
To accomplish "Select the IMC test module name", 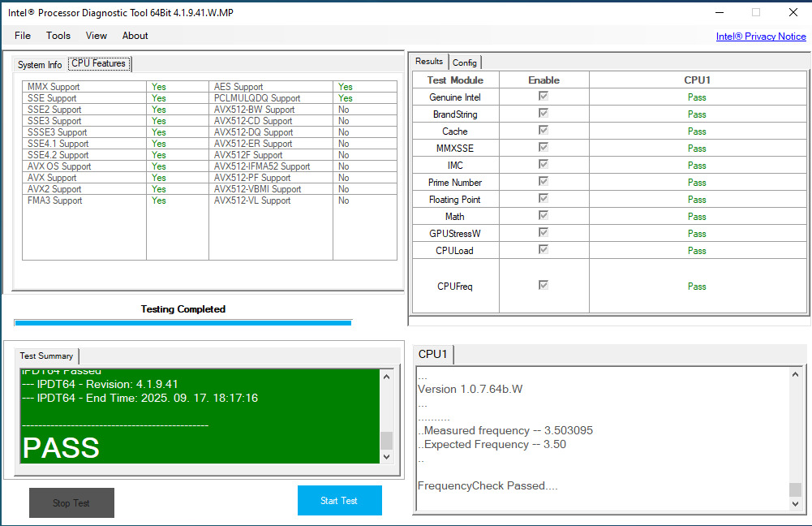I will (455, 166).
